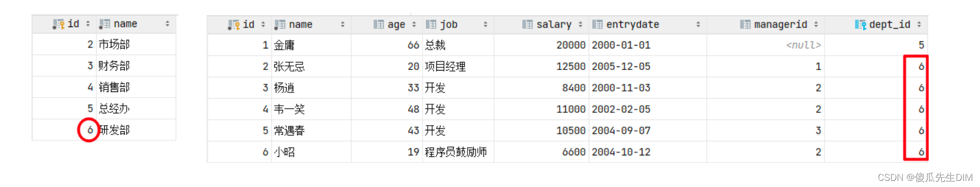Toggle sort arrows on department table id column
Viewport: 980px width, 187px height.
88,24
